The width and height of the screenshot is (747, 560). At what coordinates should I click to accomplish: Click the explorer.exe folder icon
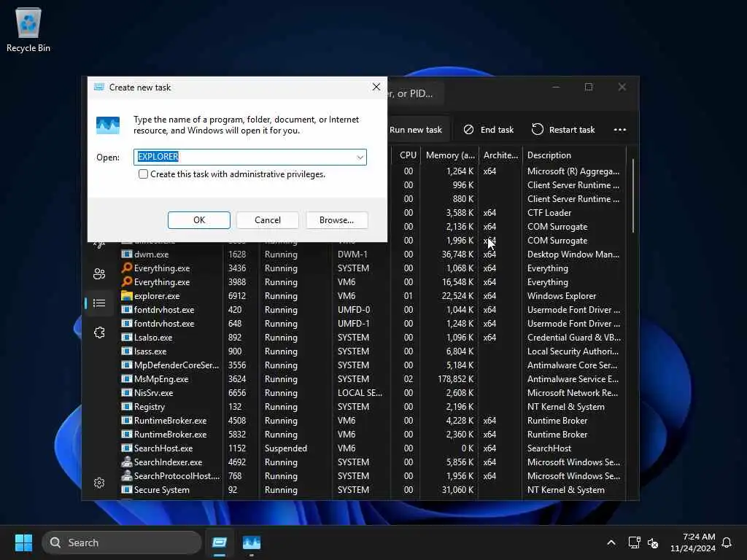pyautogui.click(x=127, y=295)
